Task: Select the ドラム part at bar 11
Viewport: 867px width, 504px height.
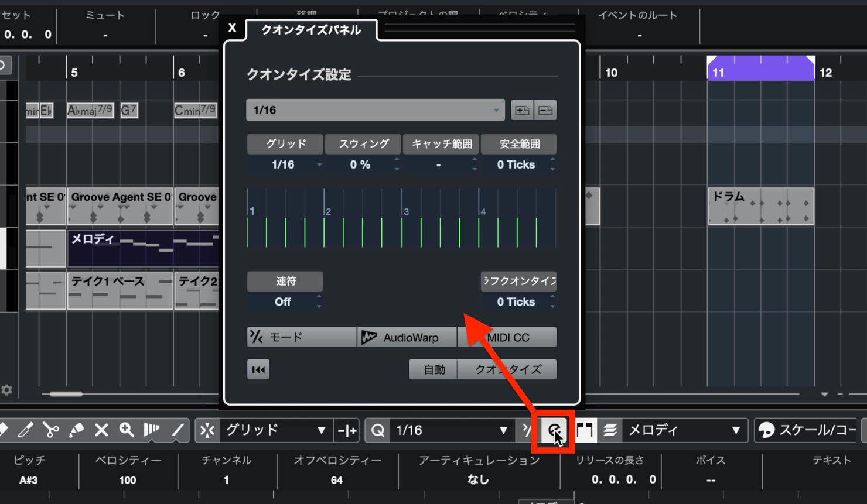Action: (x=761, y=206)
